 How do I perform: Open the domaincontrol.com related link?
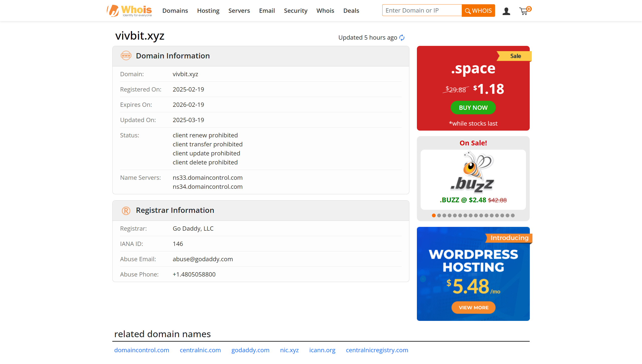click(142, 350)
